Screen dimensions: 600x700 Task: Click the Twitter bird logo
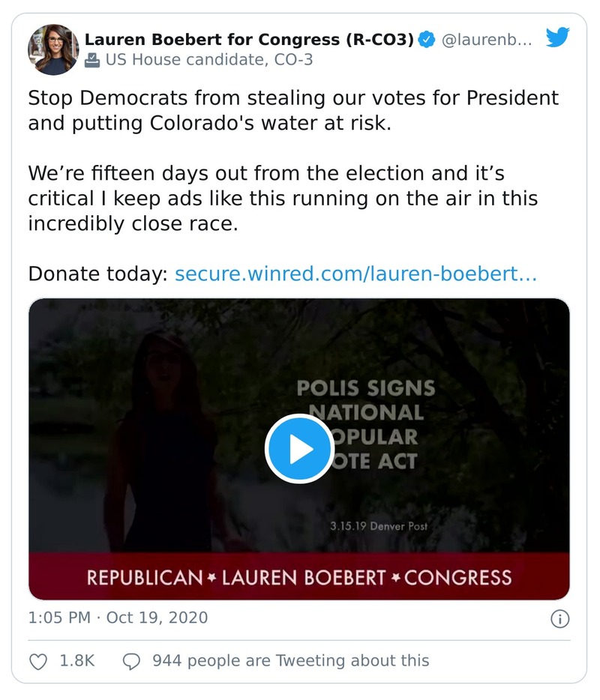[x=557, y=37]
